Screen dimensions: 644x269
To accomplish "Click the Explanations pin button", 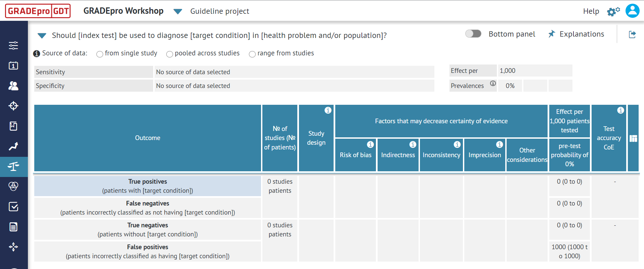I will (x=551, y=34).
